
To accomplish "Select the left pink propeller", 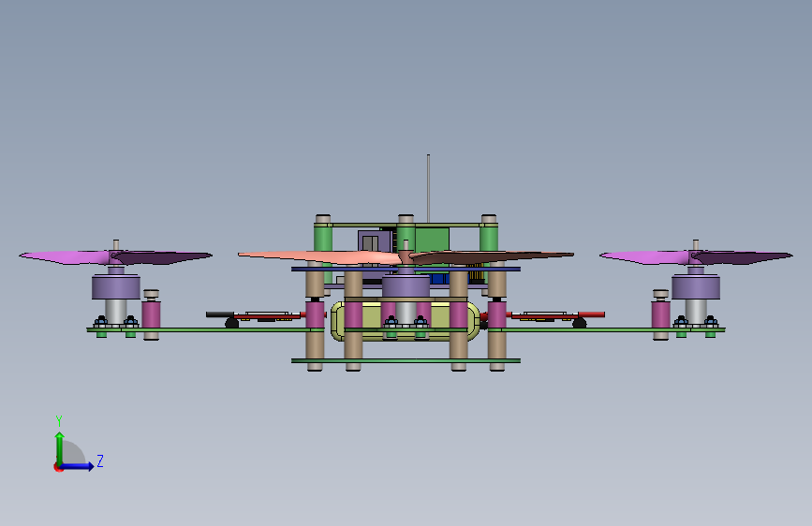I will 115,256.
